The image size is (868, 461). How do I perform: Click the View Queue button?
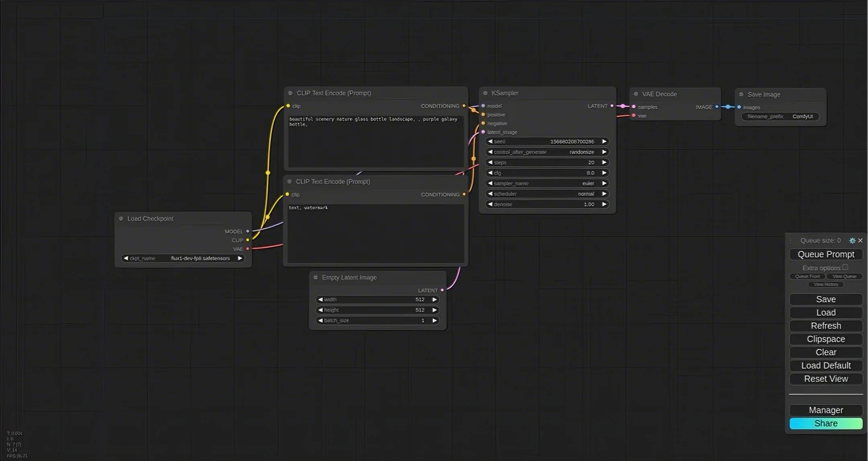point(844,276)
